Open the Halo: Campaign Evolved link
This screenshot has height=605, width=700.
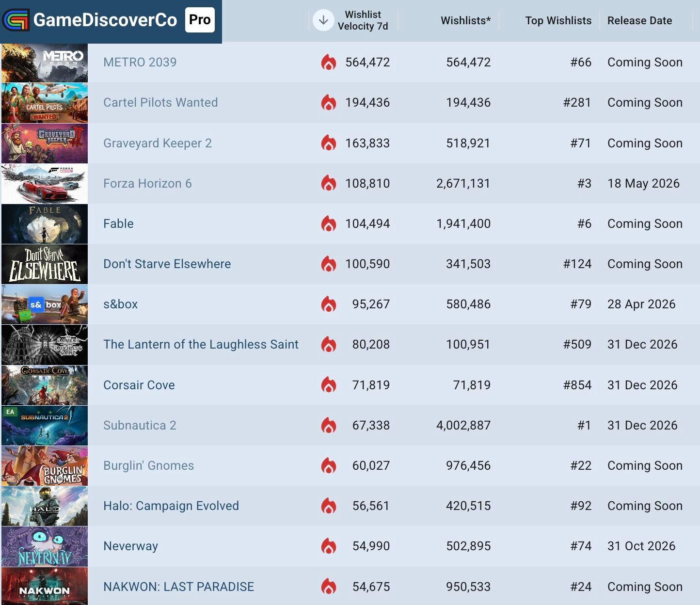click(171, 506)
